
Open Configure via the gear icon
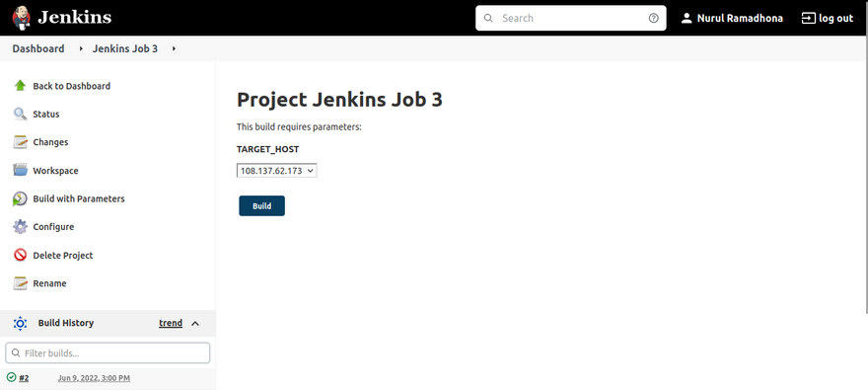click(x=20, y=226)
